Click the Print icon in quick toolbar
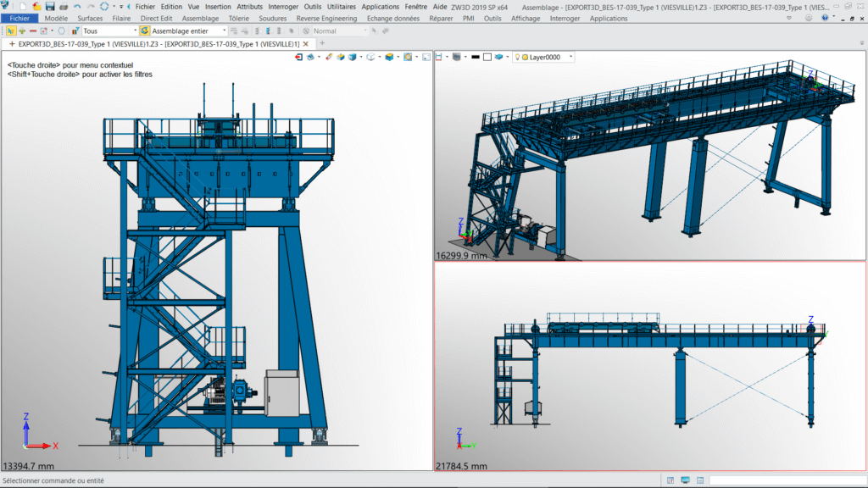 point(64,6)
